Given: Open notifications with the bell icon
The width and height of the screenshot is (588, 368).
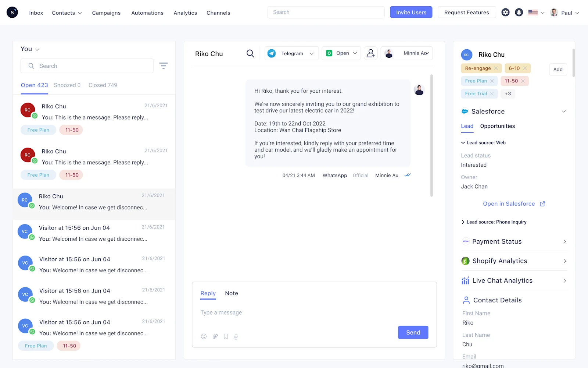Looking at the screenshot, I should point(519,12).
